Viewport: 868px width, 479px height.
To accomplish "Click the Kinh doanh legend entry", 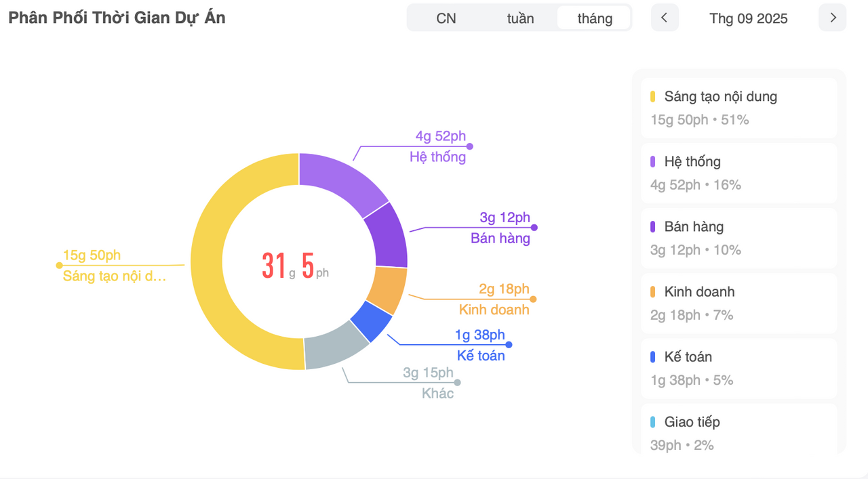I will [x=738, y=302].
